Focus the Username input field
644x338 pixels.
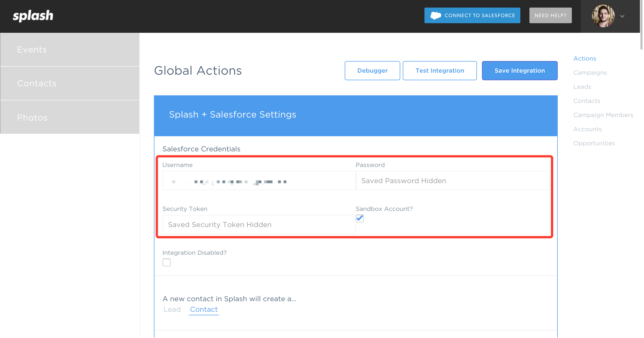[x=259, y=181]
